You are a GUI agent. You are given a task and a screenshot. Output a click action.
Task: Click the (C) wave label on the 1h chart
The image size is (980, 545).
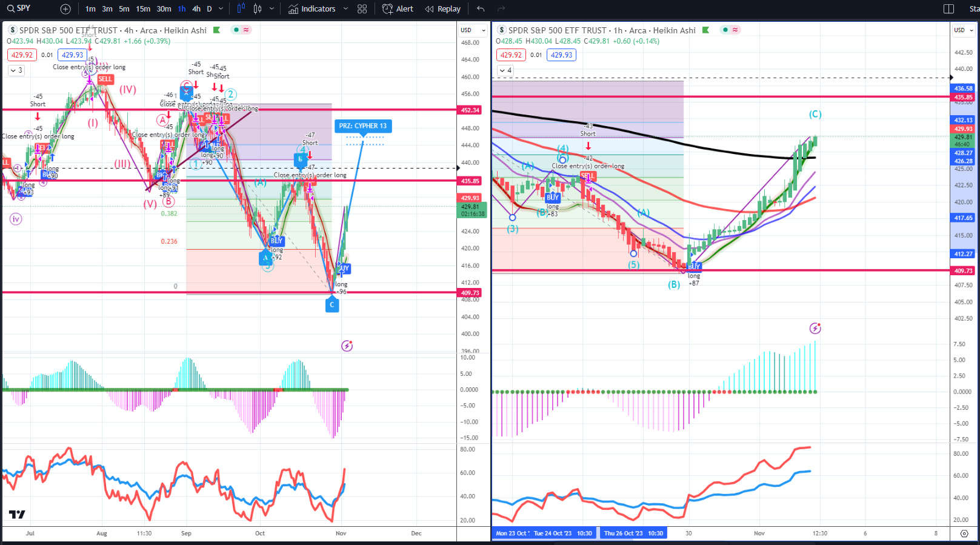(815, 114)
